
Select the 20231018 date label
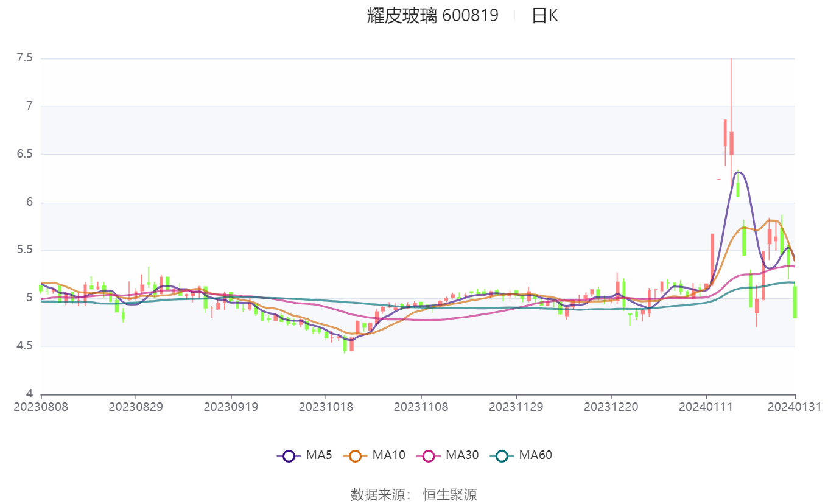pos(326,407)
